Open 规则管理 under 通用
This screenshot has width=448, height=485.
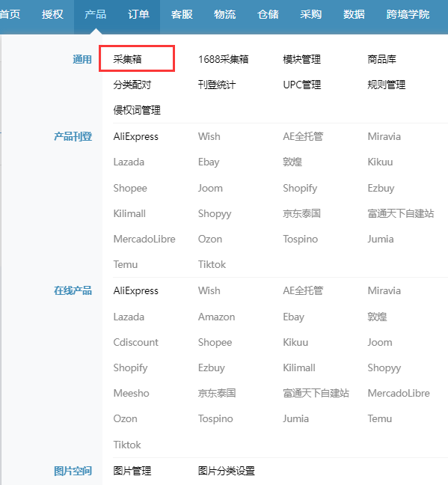[387, 85]
